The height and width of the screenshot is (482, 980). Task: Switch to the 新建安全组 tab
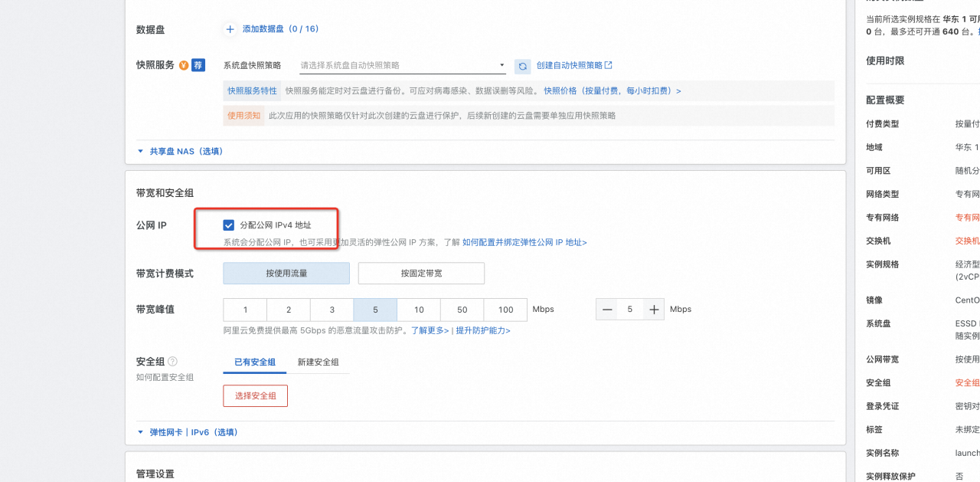[x=318, y=362]
